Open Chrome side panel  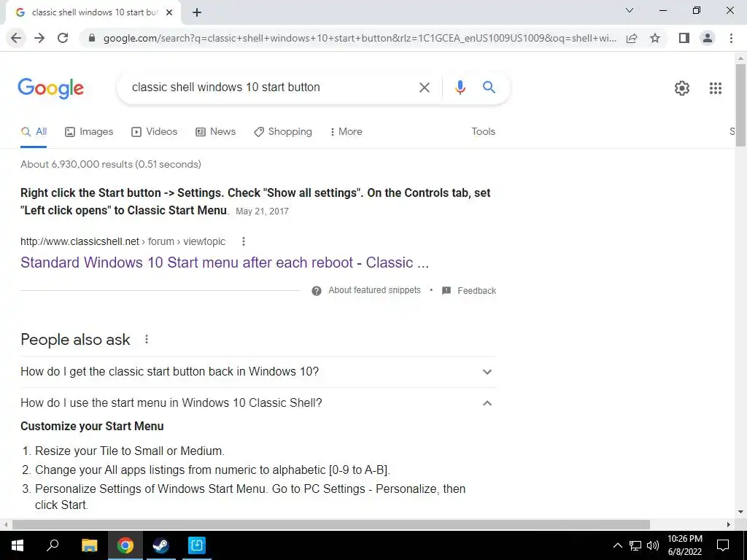coord(684,38)
